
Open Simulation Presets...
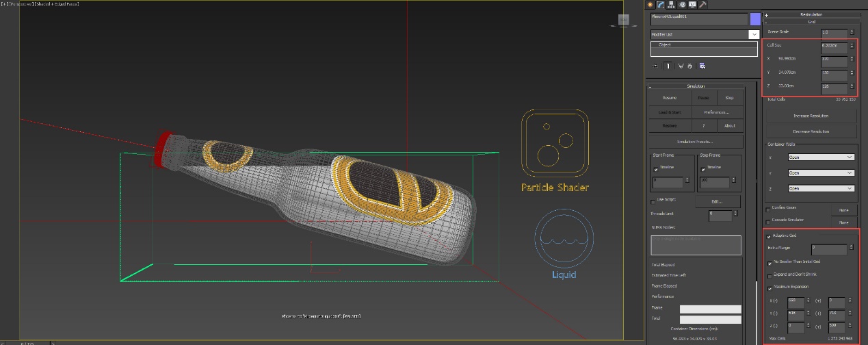695,142
